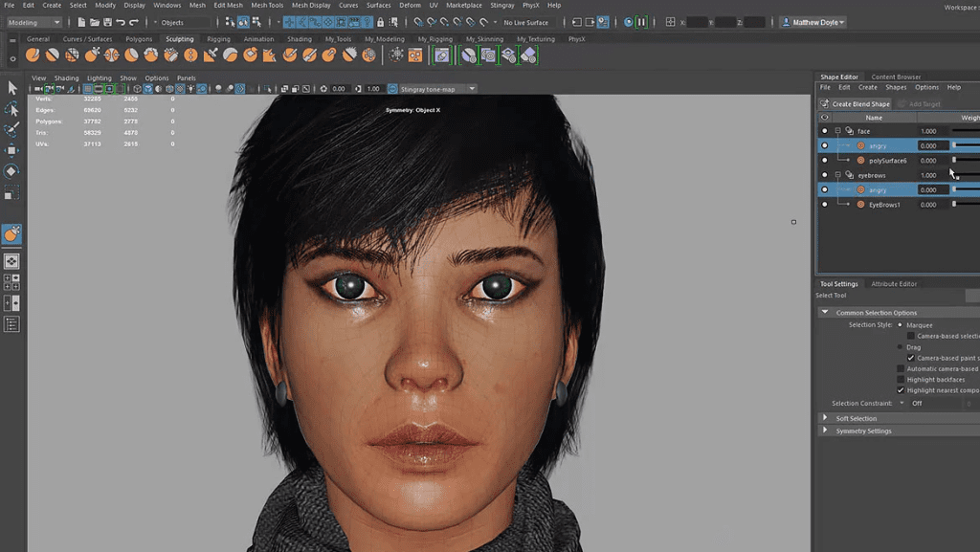Viewport: 980px width, 552px height.
Task: Select the Drag selection style radio
Action: [x=900, y=347]
